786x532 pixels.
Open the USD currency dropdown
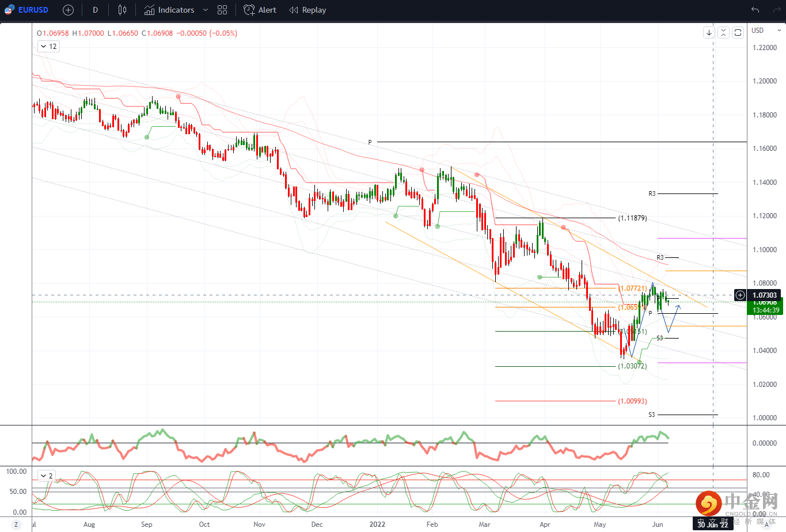click(x=766, y=31)
